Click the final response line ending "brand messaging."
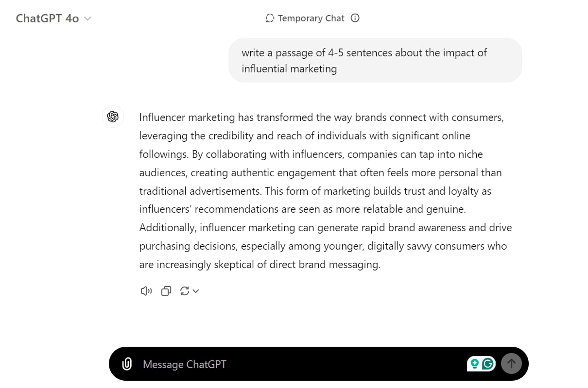 pyautogui.click(x=259, y=265)
